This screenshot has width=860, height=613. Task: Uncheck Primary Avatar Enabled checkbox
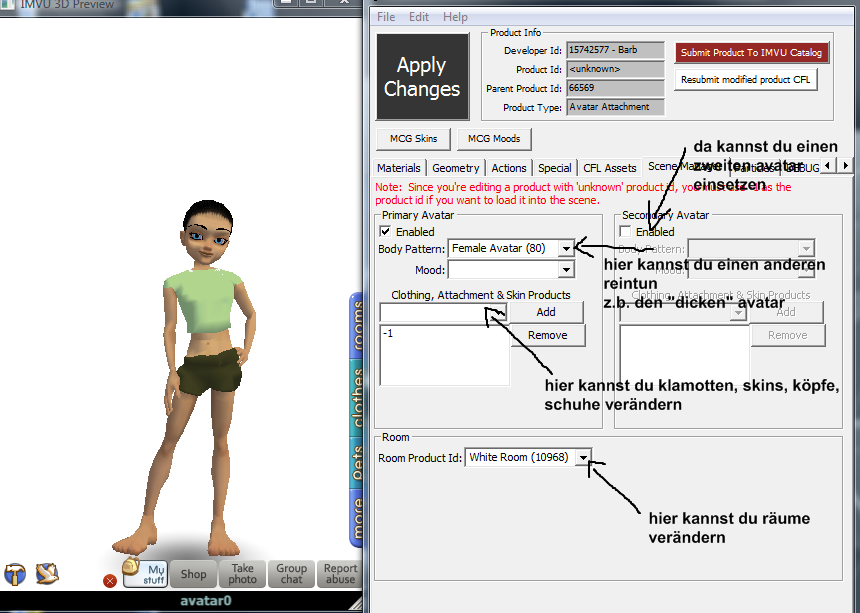pos(386,231)
